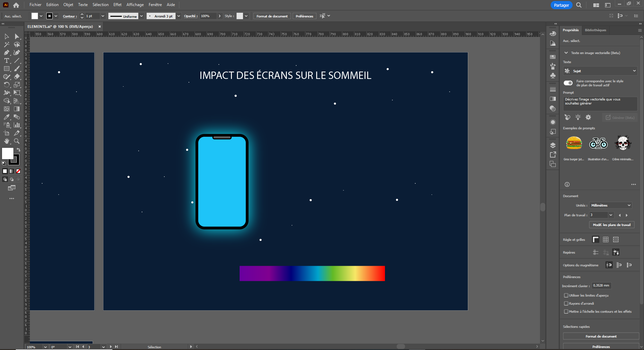This screenshot has height=350, width=644.
Task: Open the Fichier menu
Action: point(35,5)
